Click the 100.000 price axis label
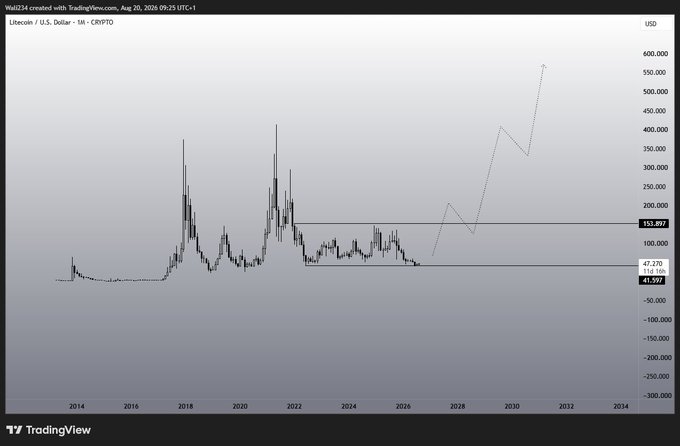This screenshot has width=680, height=446. coord(655,243)
